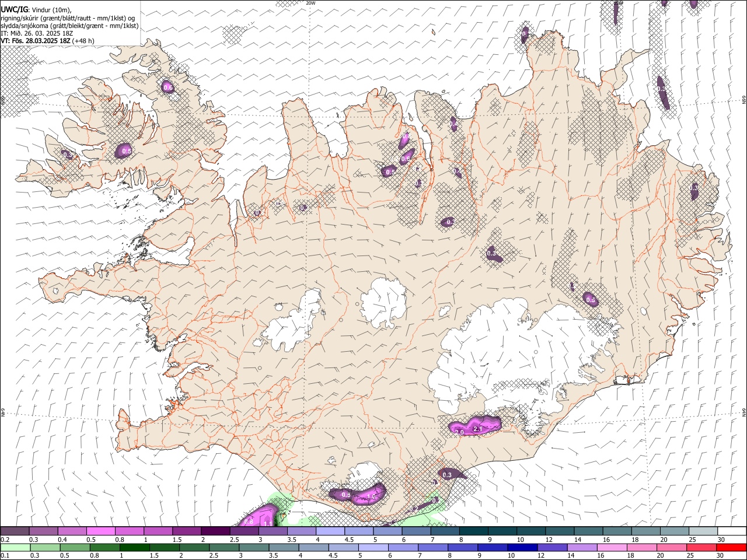Click the 'slydda/snjókoma' legend description line
The height and width of the screenshot is (560, 747).
(x=69, y=26)
